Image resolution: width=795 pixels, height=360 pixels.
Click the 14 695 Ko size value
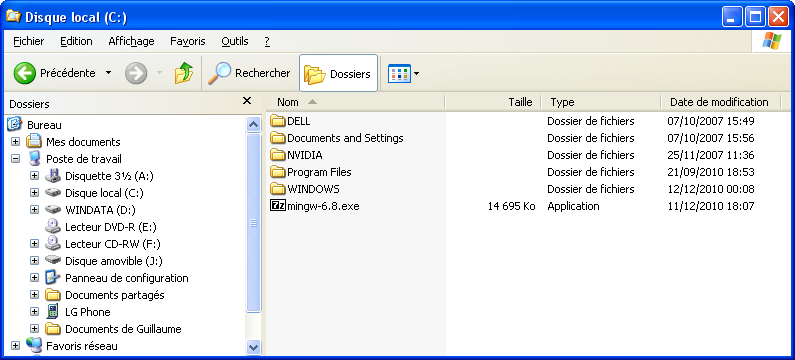click(x=512, y=206)
